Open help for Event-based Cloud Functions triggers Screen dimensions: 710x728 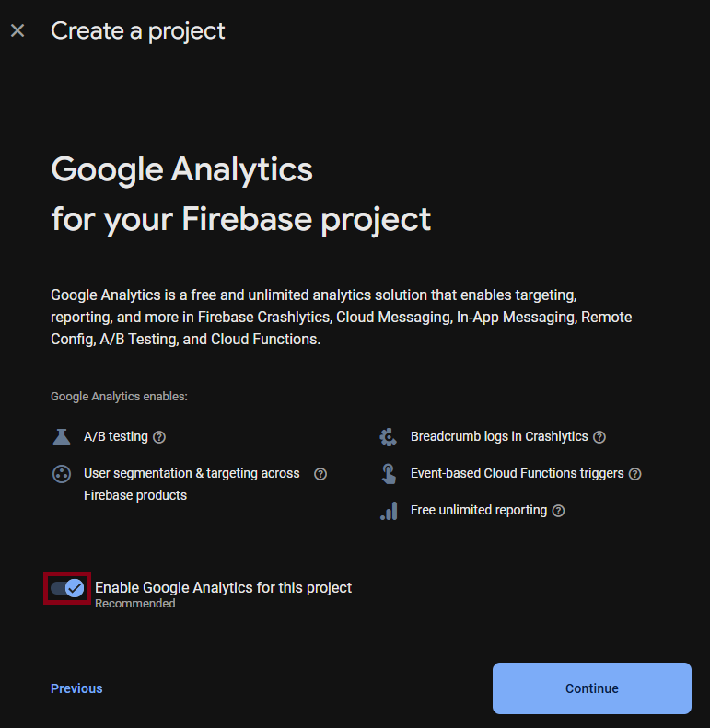click(x=634, y=474)
